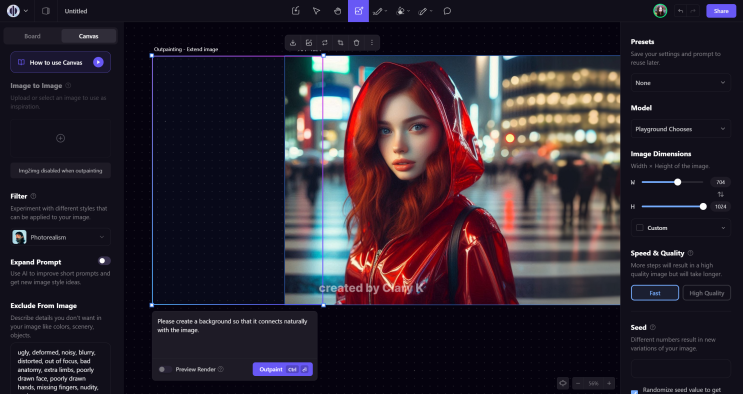Click the 59% zoom level
Screen dimensions: 743x394
[593, 383]
